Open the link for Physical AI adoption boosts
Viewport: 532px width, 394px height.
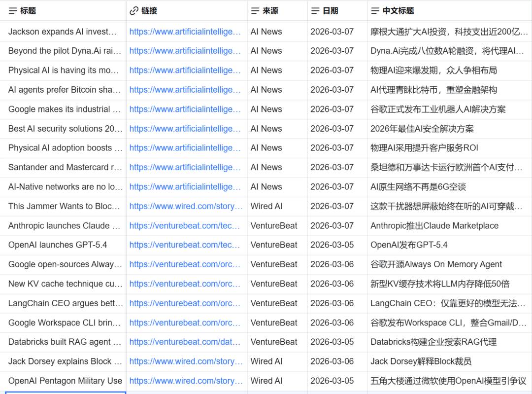(185, 148)
